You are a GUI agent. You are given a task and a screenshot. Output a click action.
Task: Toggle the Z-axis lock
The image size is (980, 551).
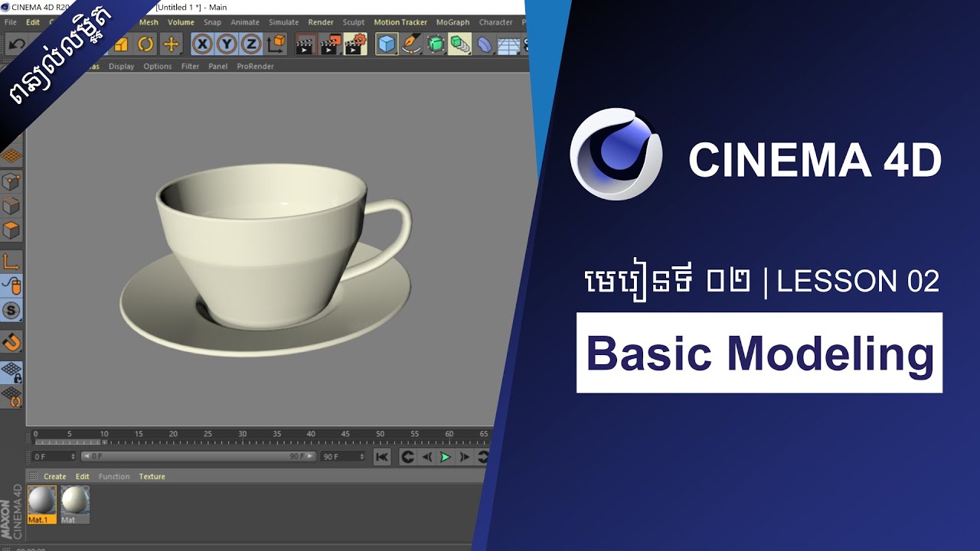(x=251, y=44)
